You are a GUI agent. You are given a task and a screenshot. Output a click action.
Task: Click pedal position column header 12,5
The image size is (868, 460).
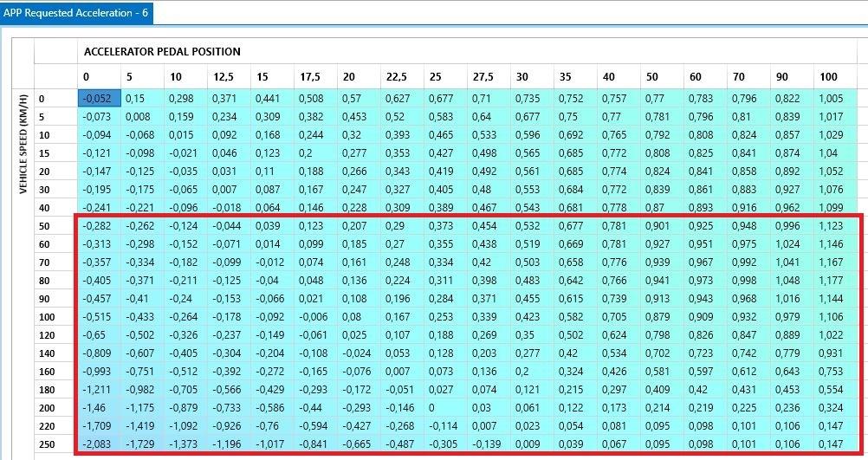point(229,77)
